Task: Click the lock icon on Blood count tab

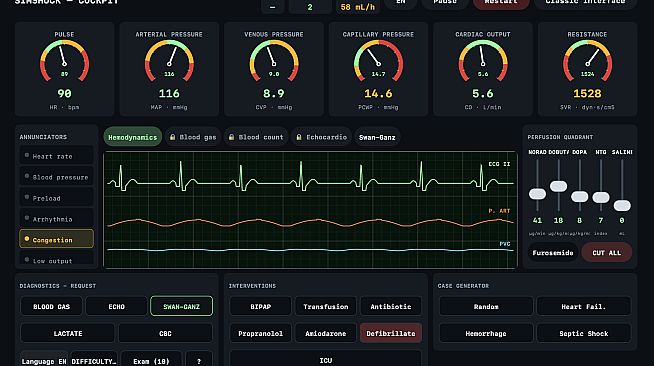Action: click(x=231, y=137)
